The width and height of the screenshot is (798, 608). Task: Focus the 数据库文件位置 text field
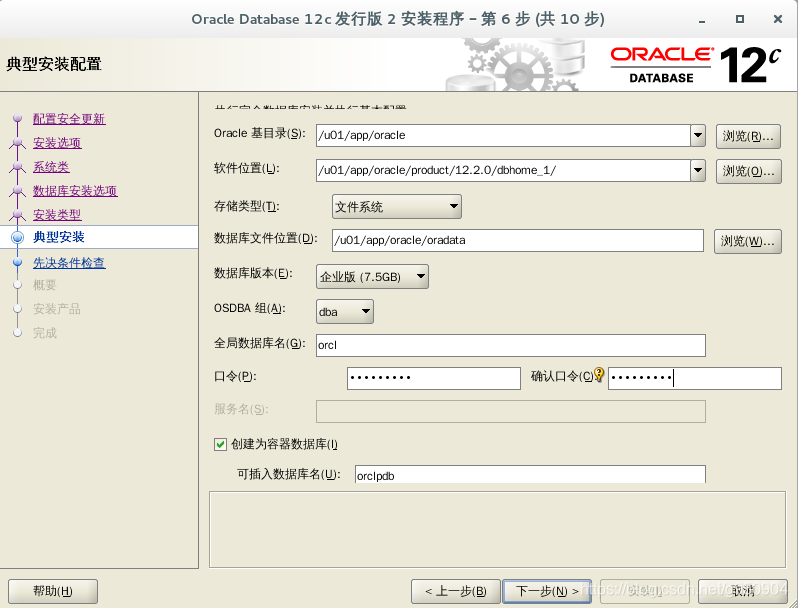[518, 241]
